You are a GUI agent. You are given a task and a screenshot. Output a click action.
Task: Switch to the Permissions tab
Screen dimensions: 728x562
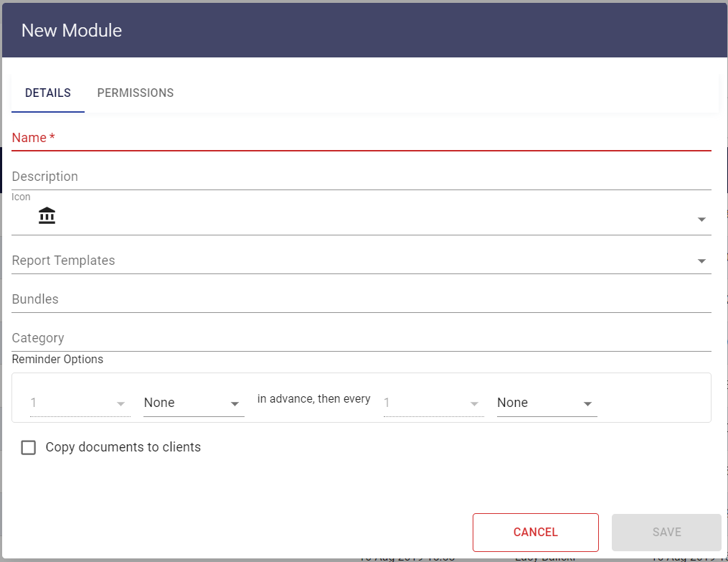[136, 93]
